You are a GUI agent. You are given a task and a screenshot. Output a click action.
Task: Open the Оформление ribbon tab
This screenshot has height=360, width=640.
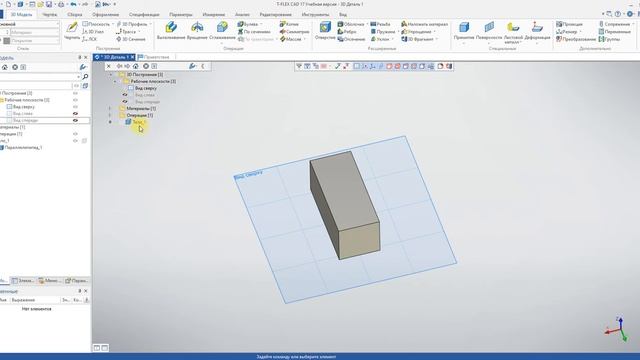[x=105, y=14]
